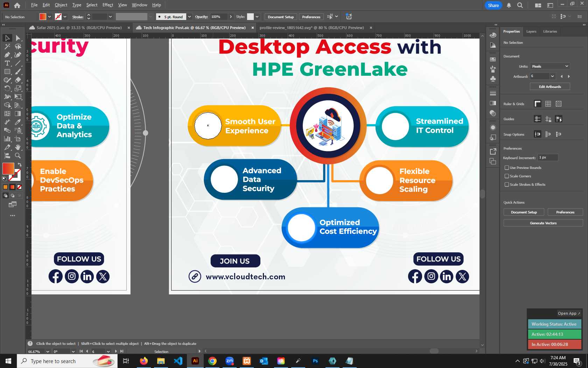The image size is (588, 368).
Task: Select the Paintbrush tool
Action: 18,71
